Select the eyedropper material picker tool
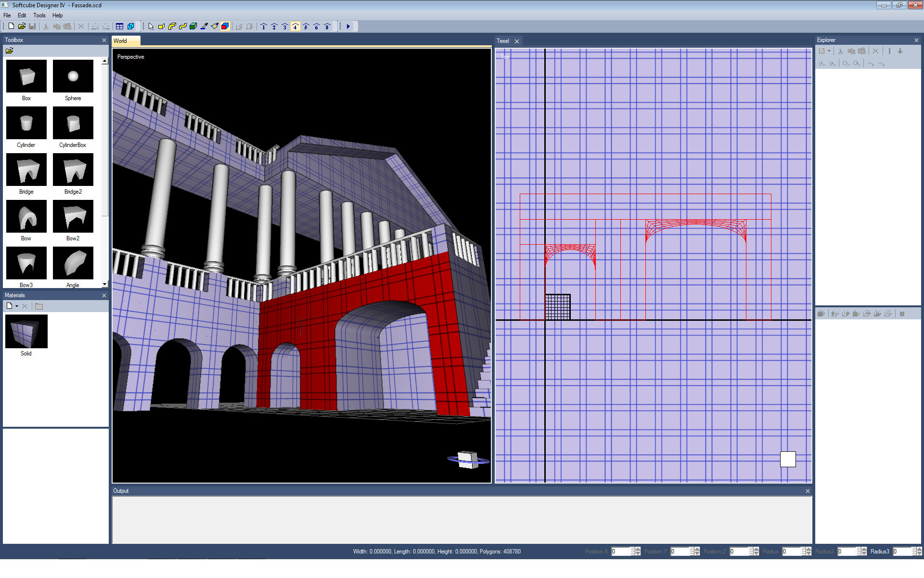Image resolution: width=924 pixels, height=578 pixels. [204, 26]
